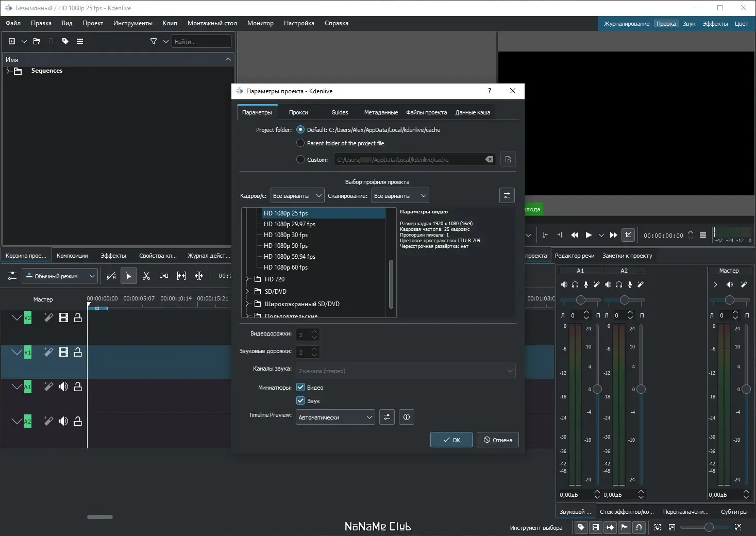Screen dimensions: 756x536
Task: Switch to the Прокси tab
Action: (x=298, y=112)
